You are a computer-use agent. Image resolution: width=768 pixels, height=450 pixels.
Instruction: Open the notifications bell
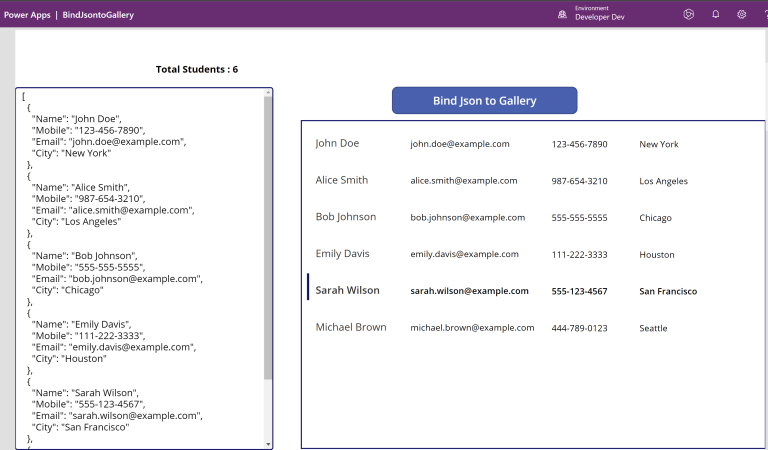point(715,15)
